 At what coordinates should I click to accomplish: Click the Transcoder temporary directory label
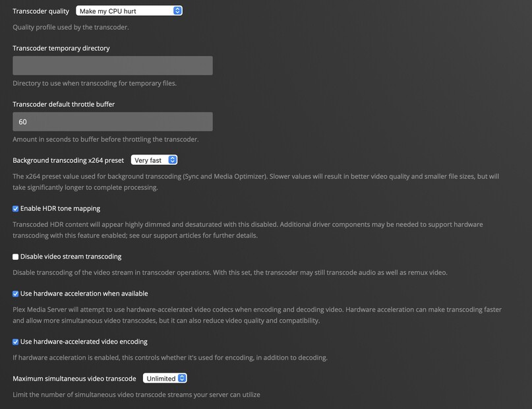[61, 48]
